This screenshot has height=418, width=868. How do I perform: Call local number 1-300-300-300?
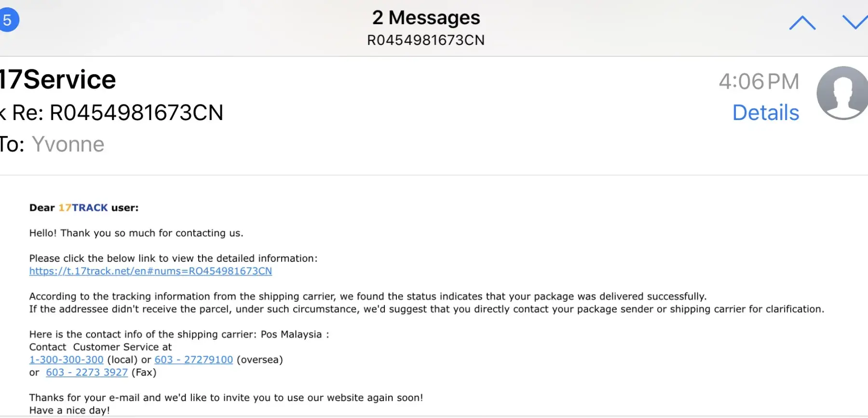point(67,360)
